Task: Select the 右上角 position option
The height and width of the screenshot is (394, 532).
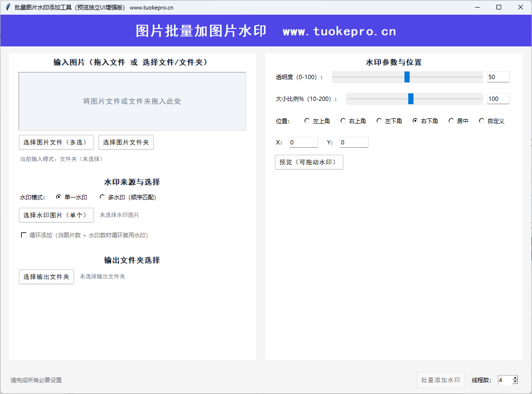Action: click(x=343, y=121)
